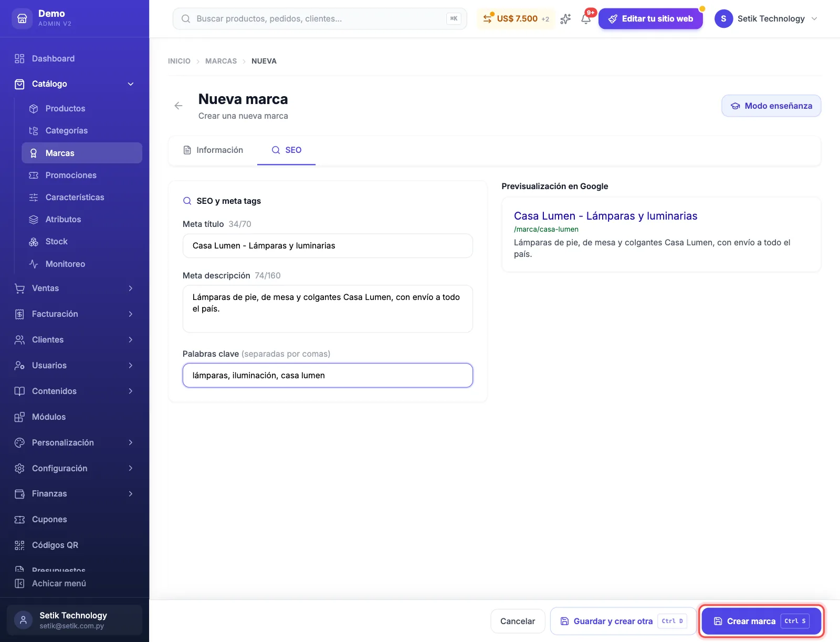
Task: Click into the Meta descripción textarea
Action: click(328, 309)
